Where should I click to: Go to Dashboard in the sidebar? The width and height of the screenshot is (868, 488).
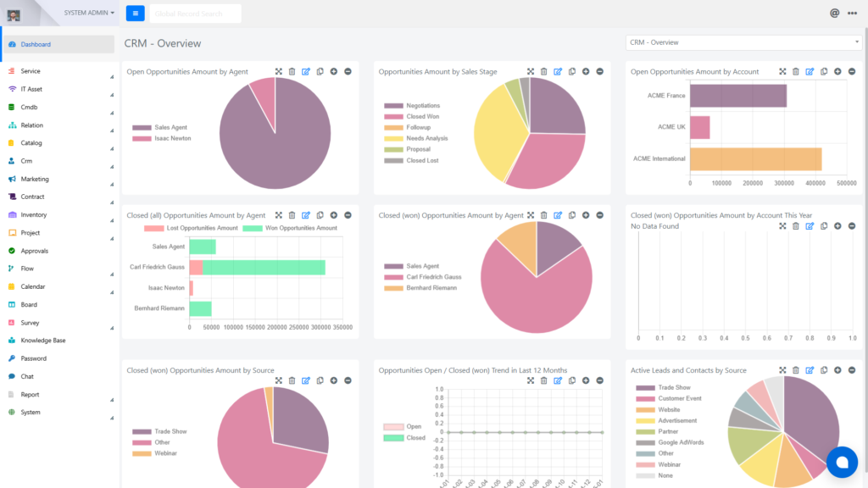click(58, 44)
